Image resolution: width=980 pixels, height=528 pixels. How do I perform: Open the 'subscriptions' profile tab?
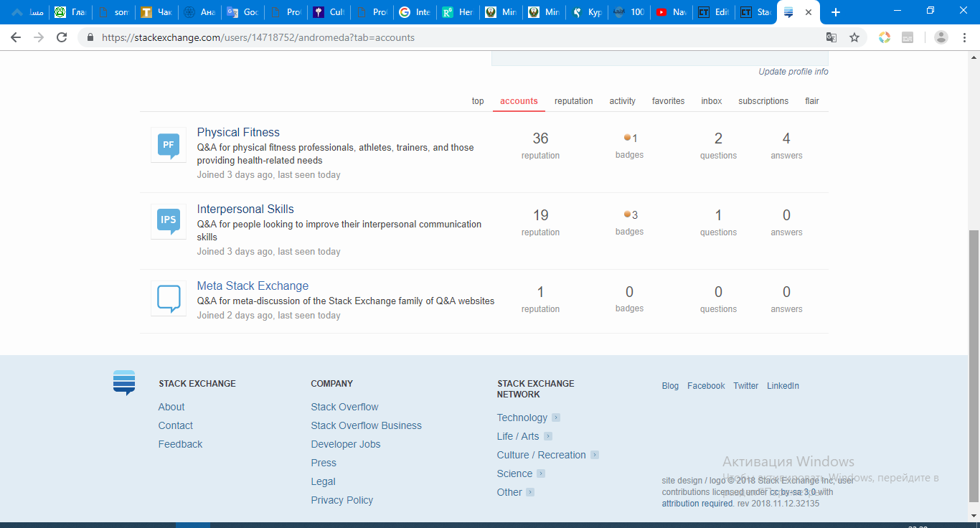[x=763, y=101]
